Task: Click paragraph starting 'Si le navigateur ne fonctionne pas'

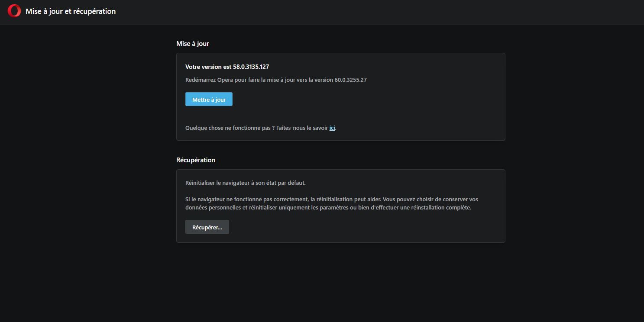Action: tap(332, 203)
